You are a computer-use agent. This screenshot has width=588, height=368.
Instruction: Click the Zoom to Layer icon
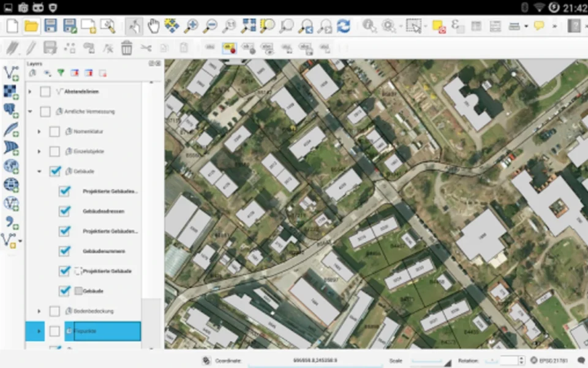pyautogui.click(x=287, y=26)
